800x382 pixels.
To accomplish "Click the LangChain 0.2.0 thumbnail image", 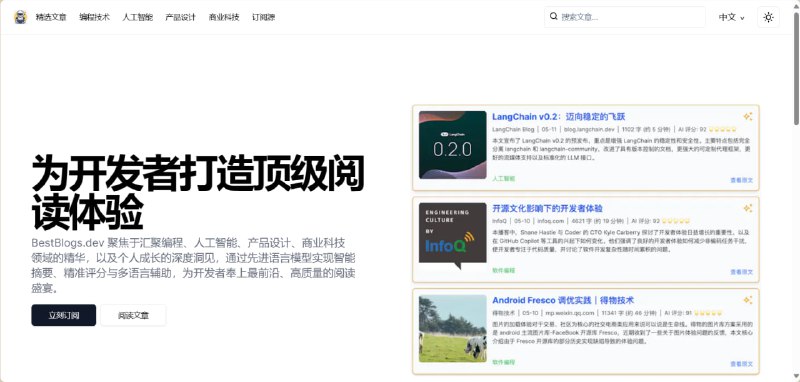I will coord(453,145).
